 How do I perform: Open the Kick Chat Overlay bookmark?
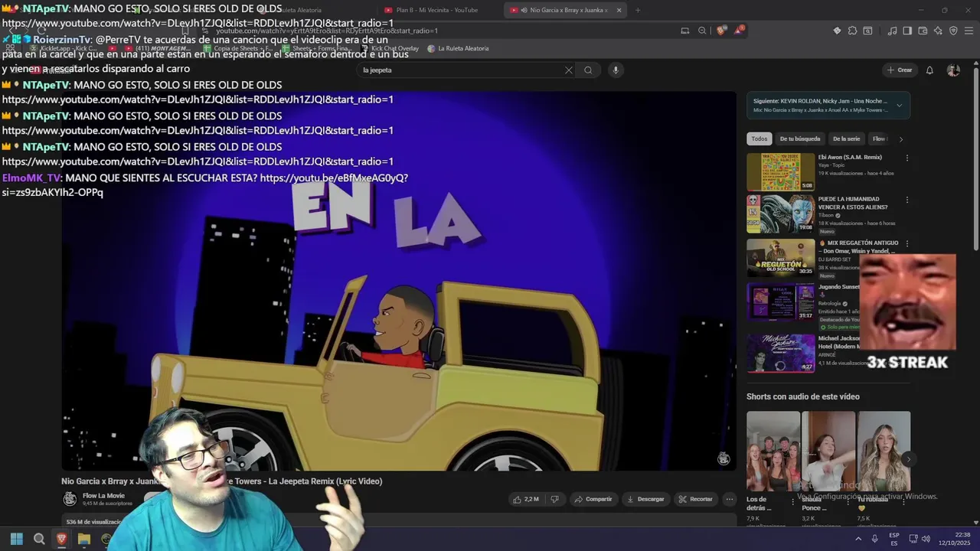pos(390,48)
